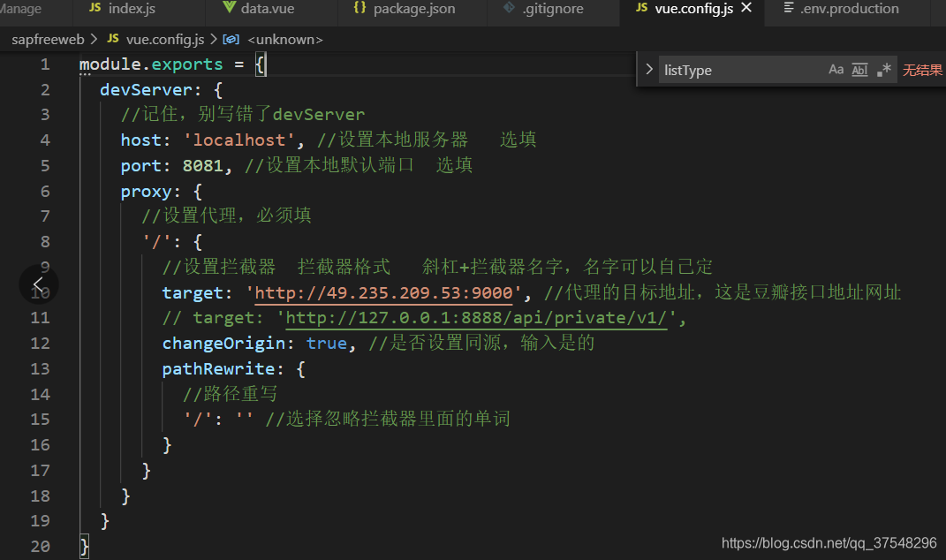Expand the search widget to show replace field
The width and height of the screenshot is (946, 560).
pyautogui.click(x=647, y=69)
